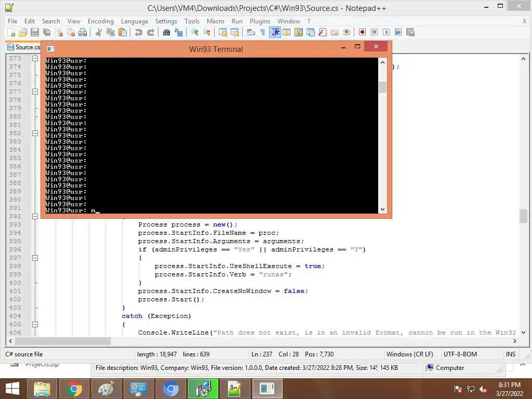Cut selection with the scissors icon
The width and height of the screenshot is (532, 399).
[x=98, y=32]
